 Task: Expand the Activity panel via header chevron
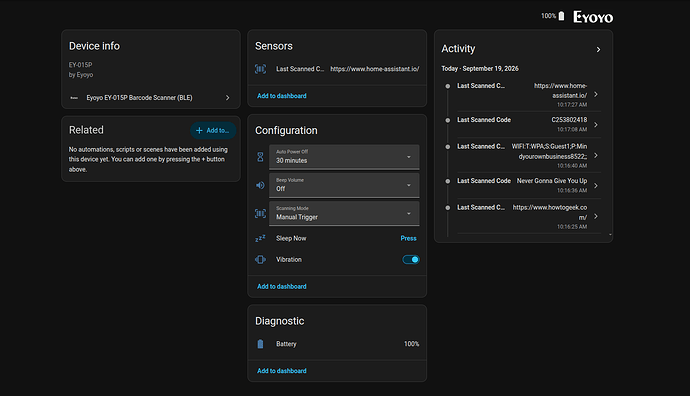point(598,50)
